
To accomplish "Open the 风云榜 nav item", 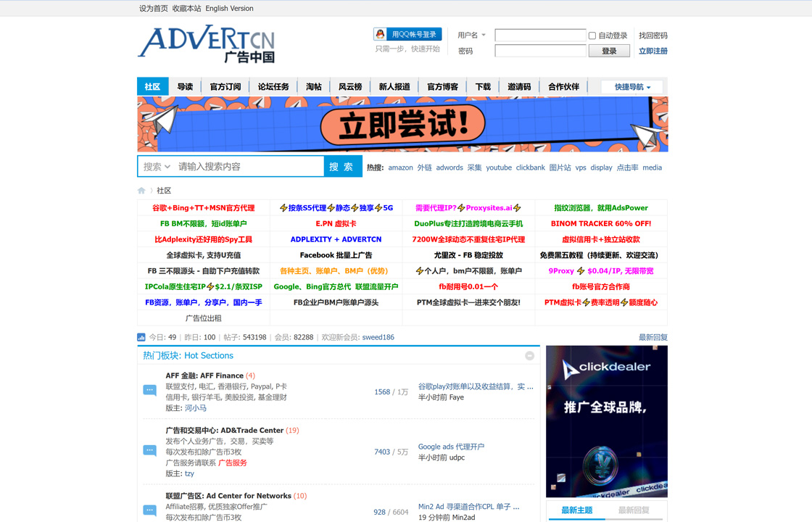I will point(350,86).
